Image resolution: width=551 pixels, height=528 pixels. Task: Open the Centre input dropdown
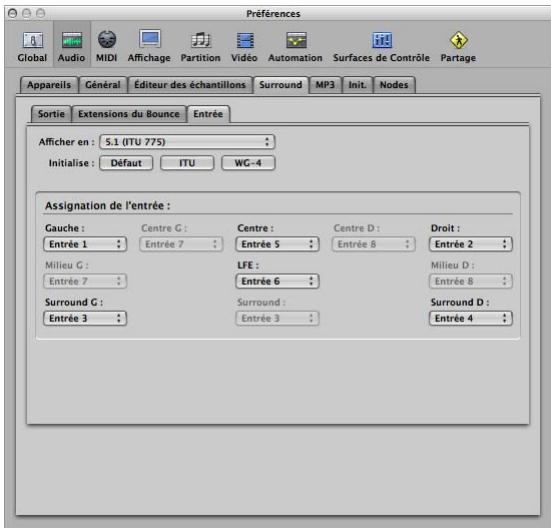(277, 244)
